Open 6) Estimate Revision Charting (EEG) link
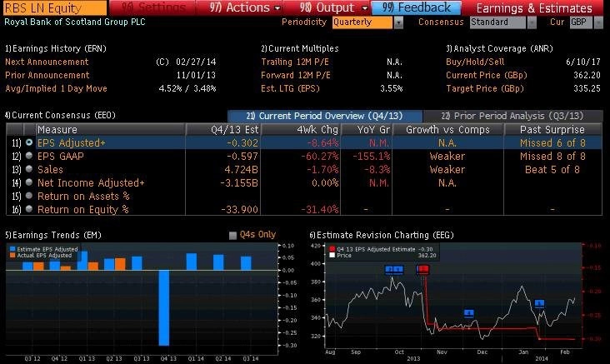Image resolution: width=610 pixels, height=364 pixels. (382, 235)
